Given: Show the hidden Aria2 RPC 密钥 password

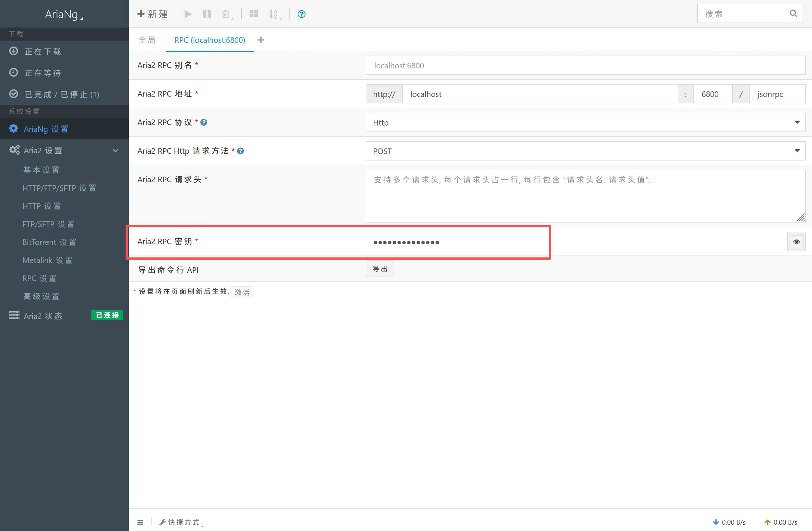Looking at the screenshot, I should 796,241.
